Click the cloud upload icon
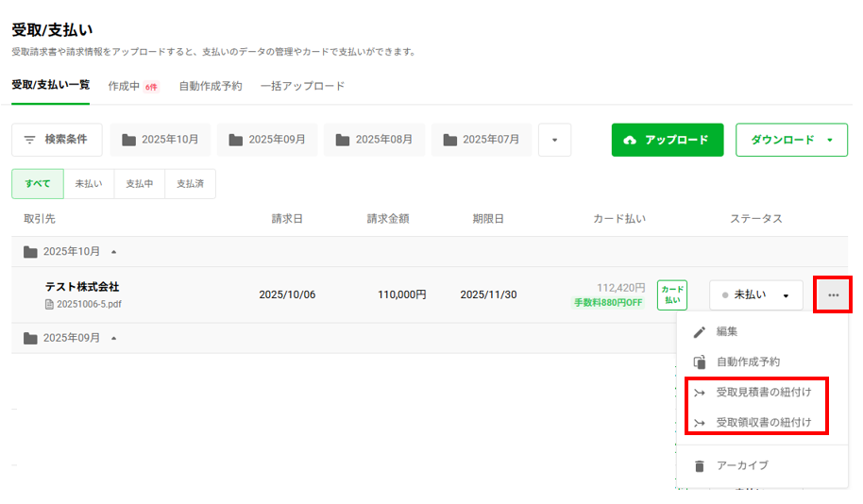This screenshot has height=504, width=863. click(x=630, y=141)
